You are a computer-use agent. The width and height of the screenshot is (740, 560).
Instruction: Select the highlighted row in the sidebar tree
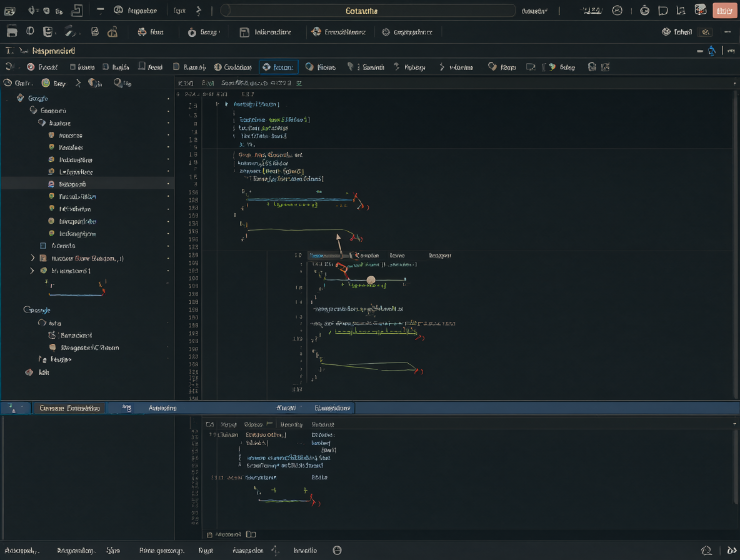coord(87,184)
